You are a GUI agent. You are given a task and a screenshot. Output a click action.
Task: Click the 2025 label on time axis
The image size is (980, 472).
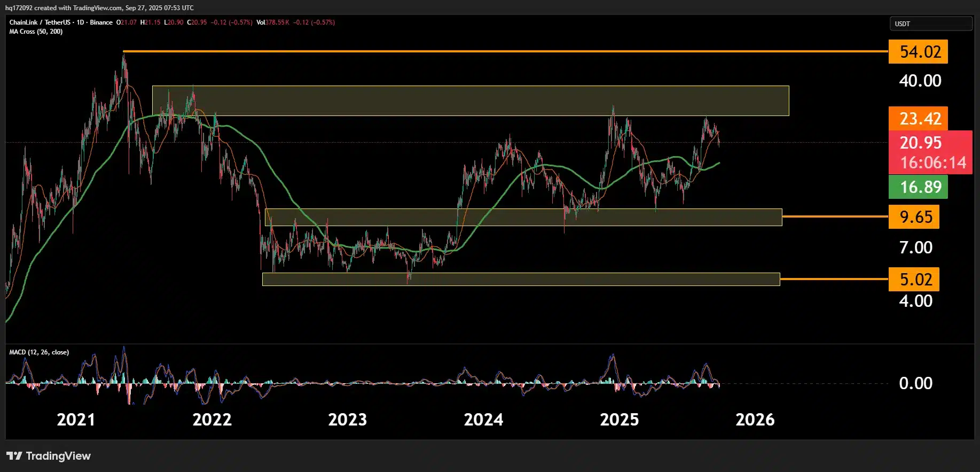[x=619, y=420]
